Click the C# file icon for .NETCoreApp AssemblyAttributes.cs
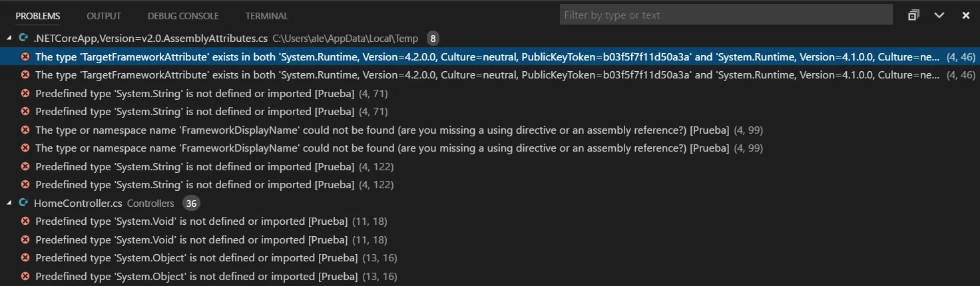Image resolution: width=980 pixels, height=286 pixels. (24, 39)
